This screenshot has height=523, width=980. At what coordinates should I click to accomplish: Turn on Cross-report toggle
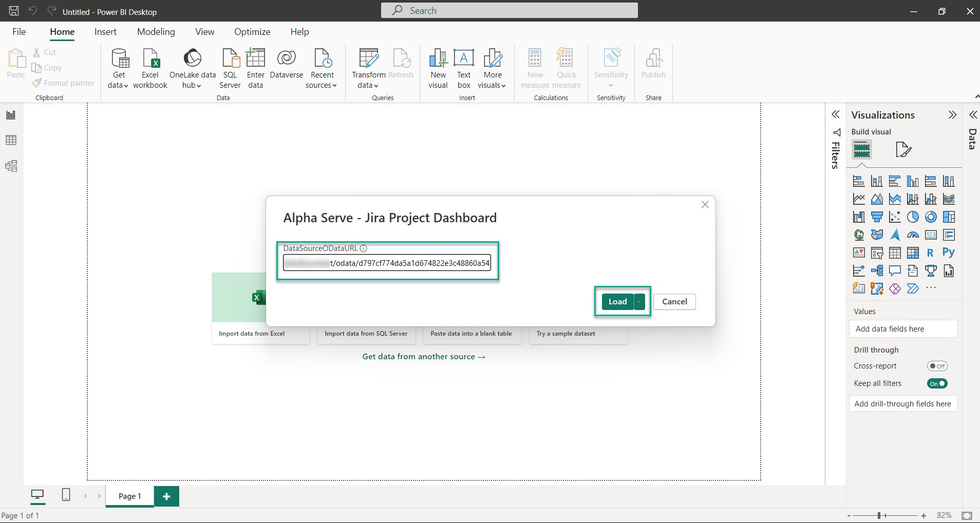pos(937,366)
